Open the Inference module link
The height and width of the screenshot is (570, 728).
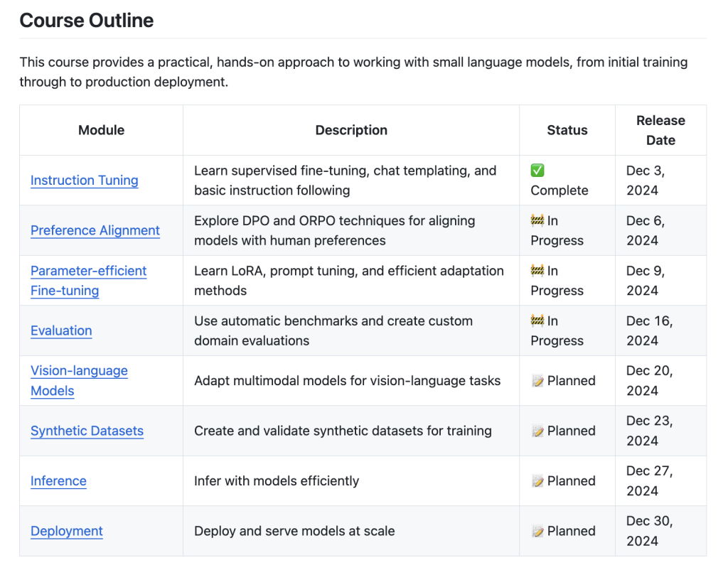[58, 481]
